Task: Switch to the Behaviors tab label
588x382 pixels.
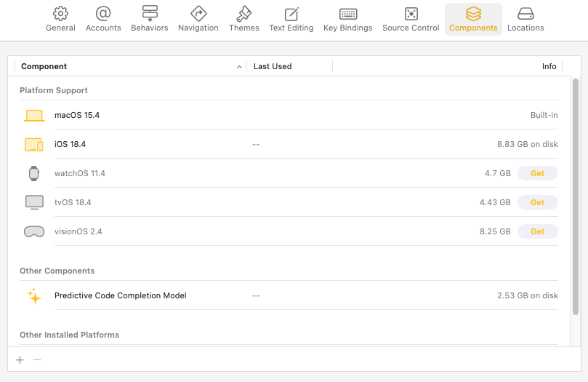Action: coord(150,28)
